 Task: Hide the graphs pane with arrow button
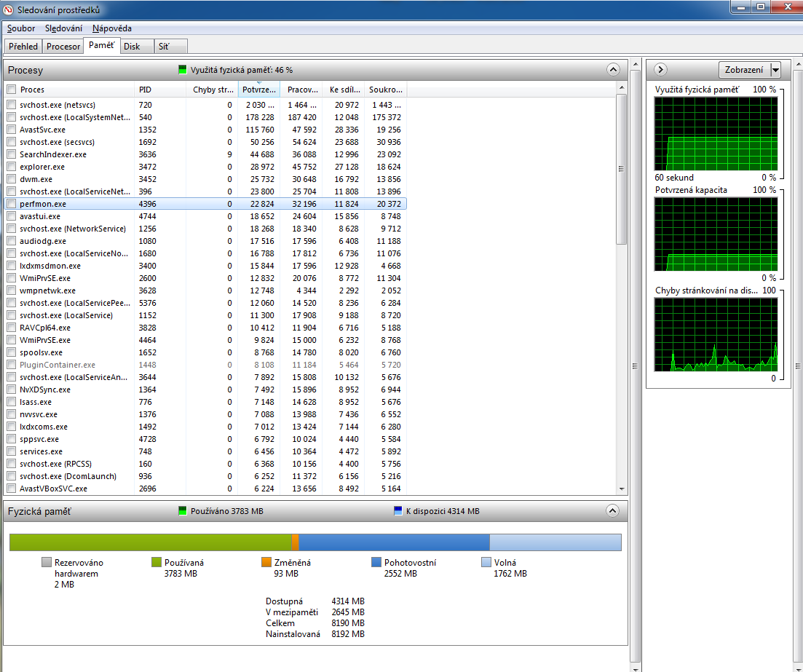660,70
